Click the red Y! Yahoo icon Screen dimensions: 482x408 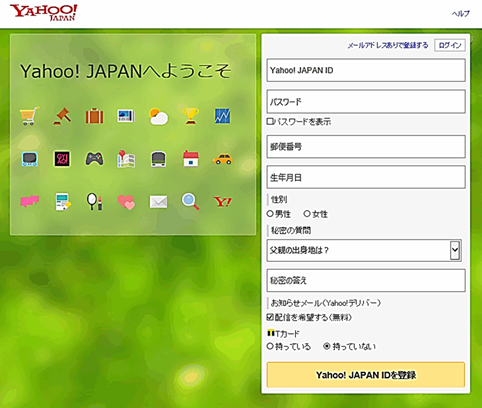(x=222, y=202)
